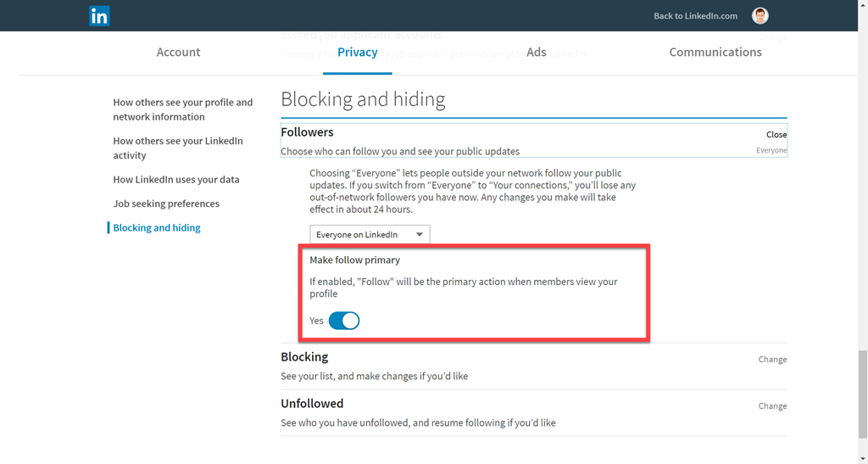Open Job seeking preferences in sidebar
The width and height of the screenshot is (868, 464).
[x=166, y=204]
